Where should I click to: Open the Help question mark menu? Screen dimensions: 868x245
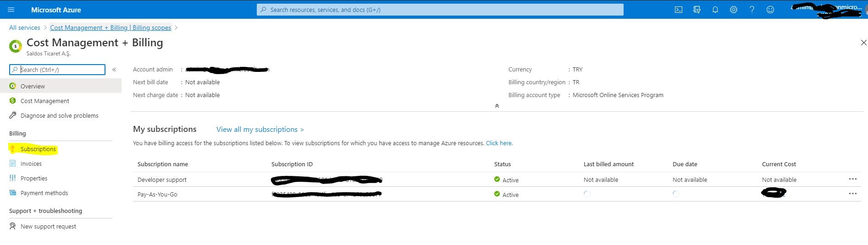752,10
